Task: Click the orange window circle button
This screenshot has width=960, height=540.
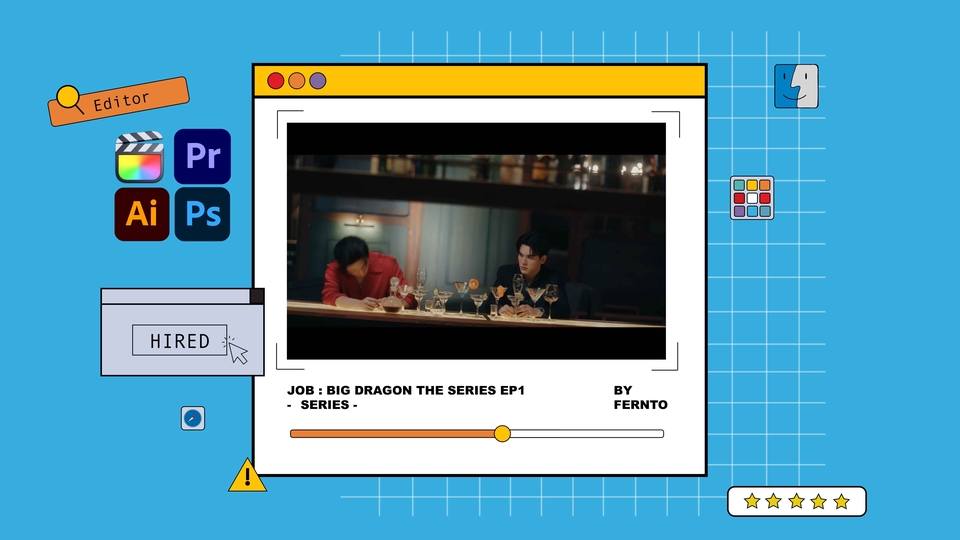Action: (296, 81)
